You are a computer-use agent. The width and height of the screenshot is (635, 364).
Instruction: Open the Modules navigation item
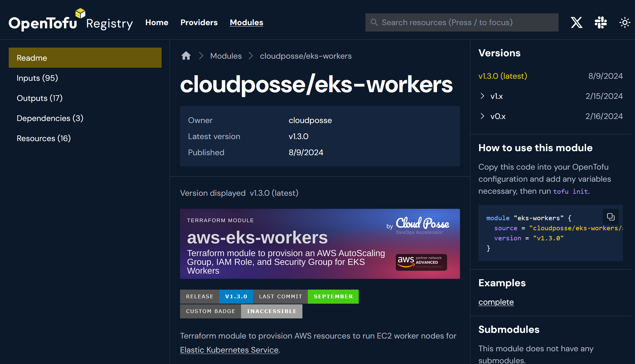(x=246, y=22)
